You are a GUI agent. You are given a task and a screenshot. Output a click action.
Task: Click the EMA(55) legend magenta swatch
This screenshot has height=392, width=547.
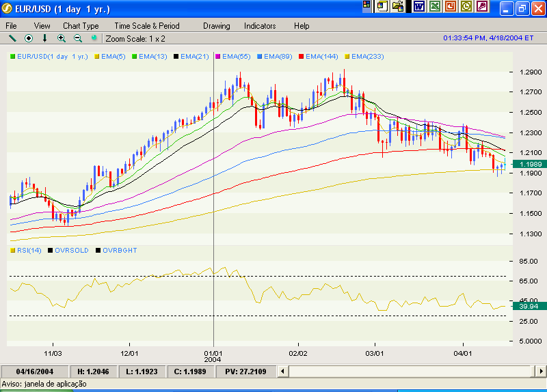pos(218,57)
